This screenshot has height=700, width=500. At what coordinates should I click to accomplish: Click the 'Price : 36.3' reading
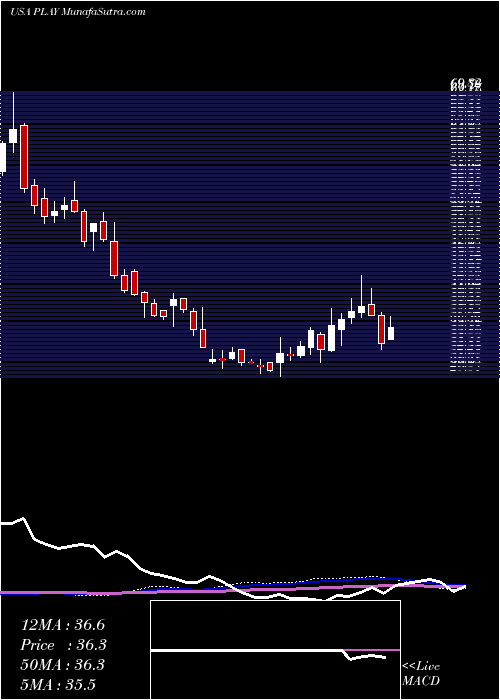tap(62, 645)
